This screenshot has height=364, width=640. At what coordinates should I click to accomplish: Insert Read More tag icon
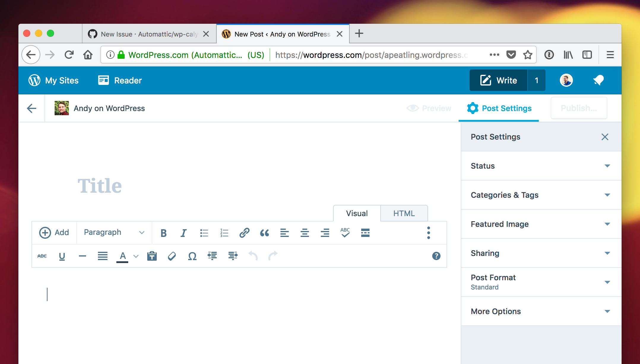point(365,233)
